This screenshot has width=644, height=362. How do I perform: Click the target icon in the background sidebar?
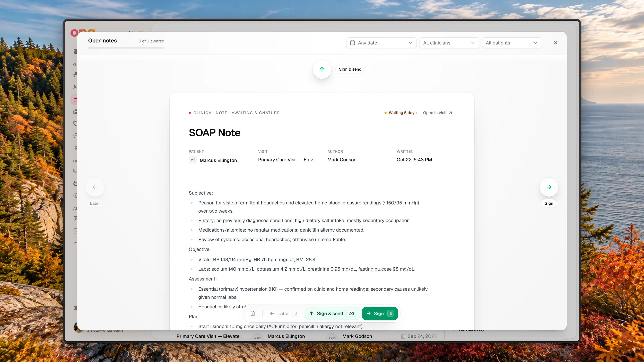click(x=75, y=74)
